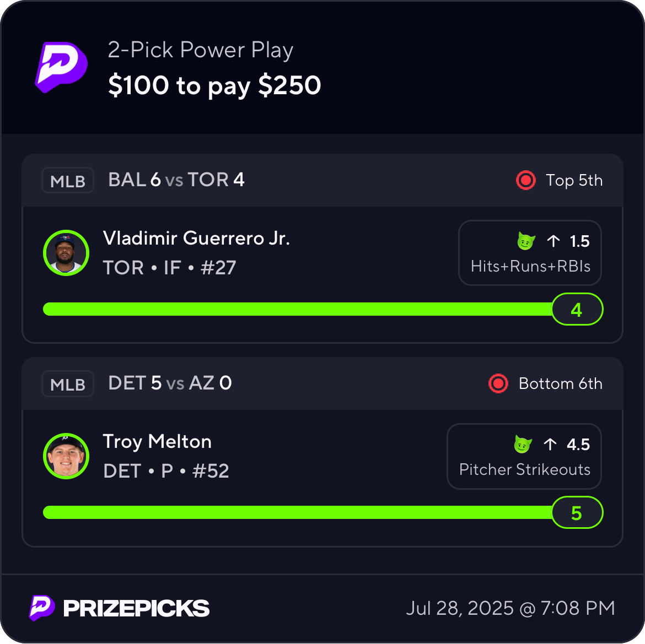
Task: Open the Hits+Runs+RBIs stat box
Action: coord(530,253)
